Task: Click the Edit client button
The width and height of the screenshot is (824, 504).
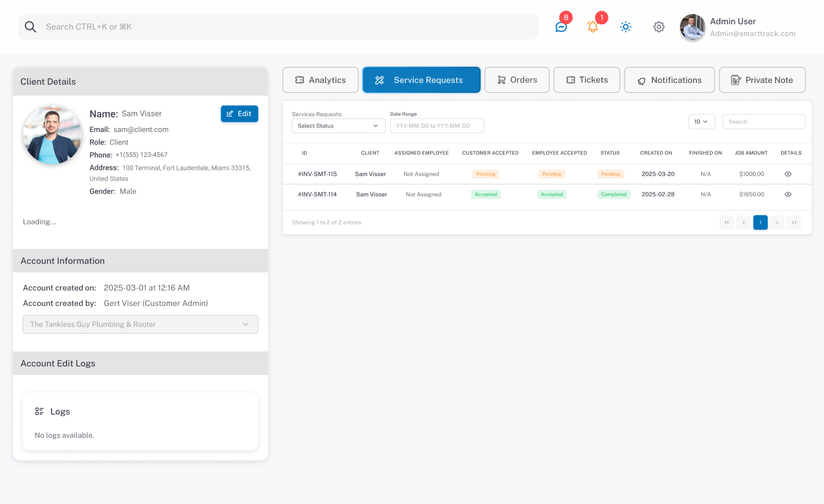Action: tap(239, 114)
